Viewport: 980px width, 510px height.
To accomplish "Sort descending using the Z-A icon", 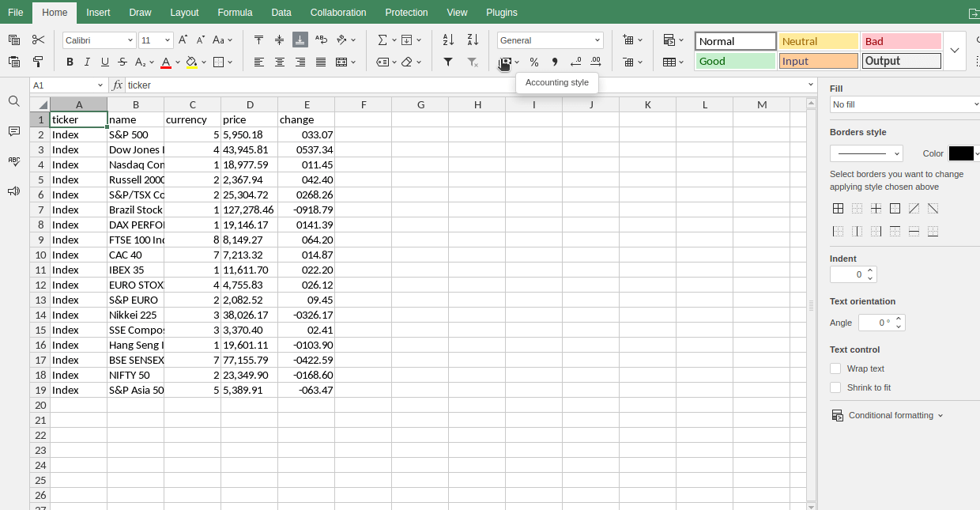I will coord(471,40).
